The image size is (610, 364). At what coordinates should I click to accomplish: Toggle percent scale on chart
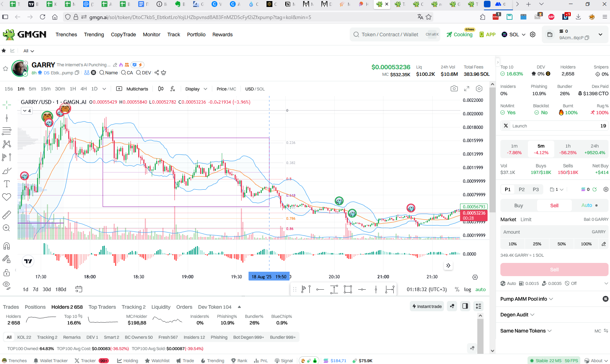(x=457, y=289)
